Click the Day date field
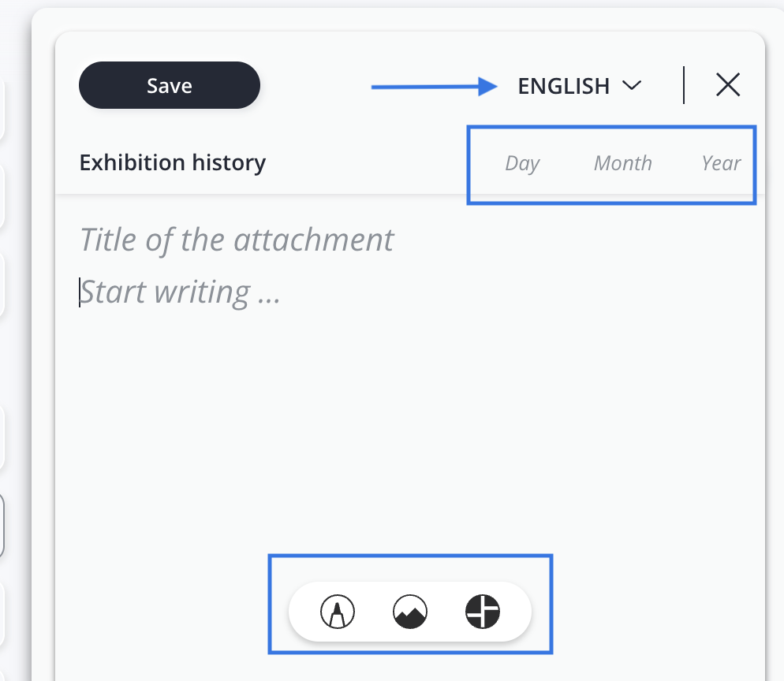The image size is (784, 681). (522, 163)
